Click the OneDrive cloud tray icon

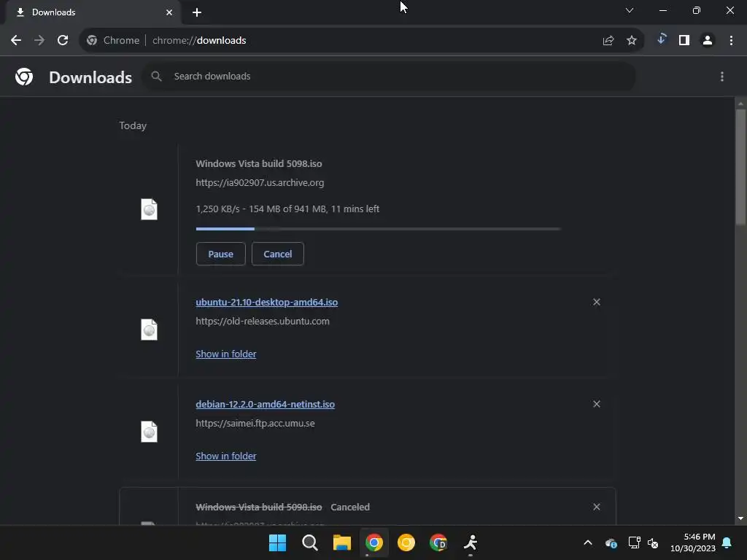[611, 542]
